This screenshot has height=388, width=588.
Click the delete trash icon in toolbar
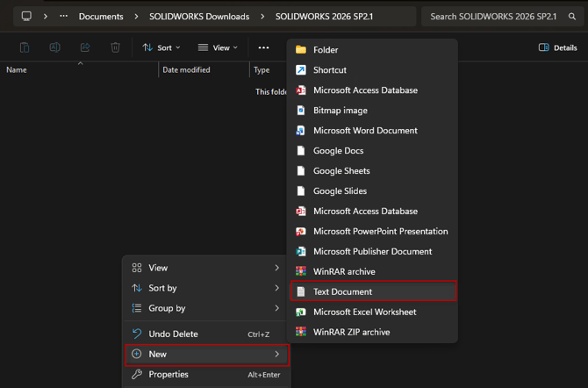point(115,47)
